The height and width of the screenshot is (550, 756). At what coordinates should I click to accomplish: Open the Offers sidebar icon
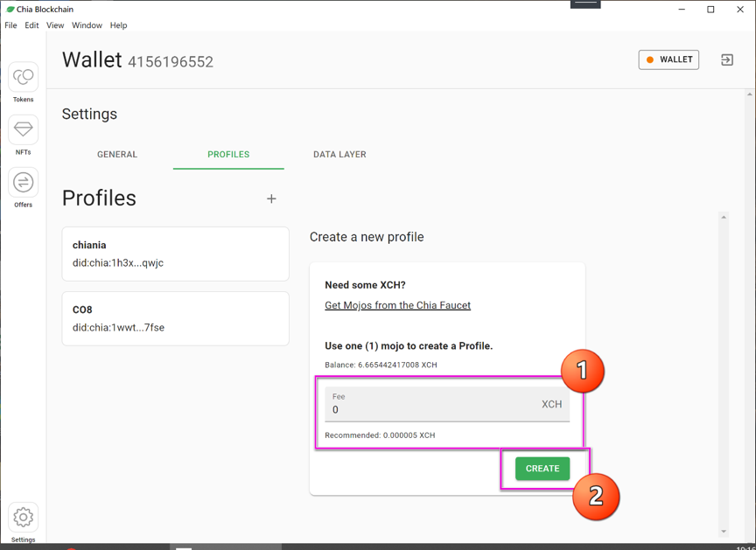[x=23, y=183]
